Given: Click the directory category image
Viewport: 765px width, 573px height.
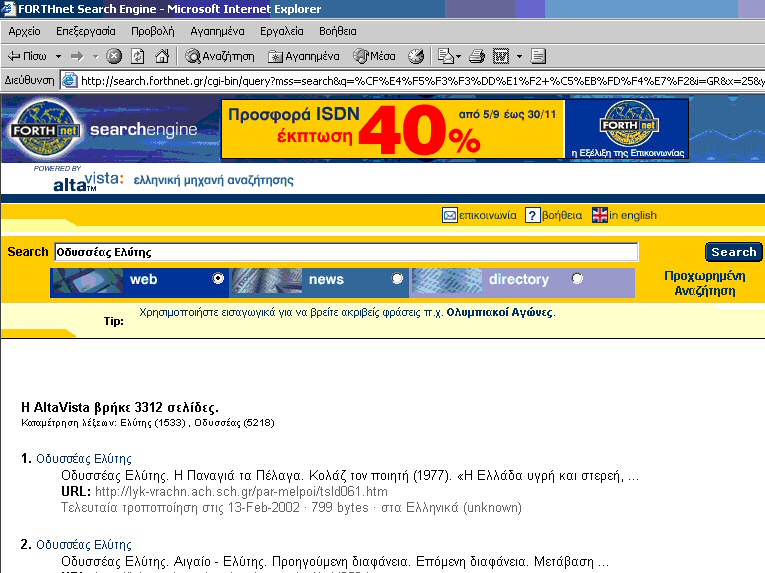Looking at the screenshot, I should 446,282.
